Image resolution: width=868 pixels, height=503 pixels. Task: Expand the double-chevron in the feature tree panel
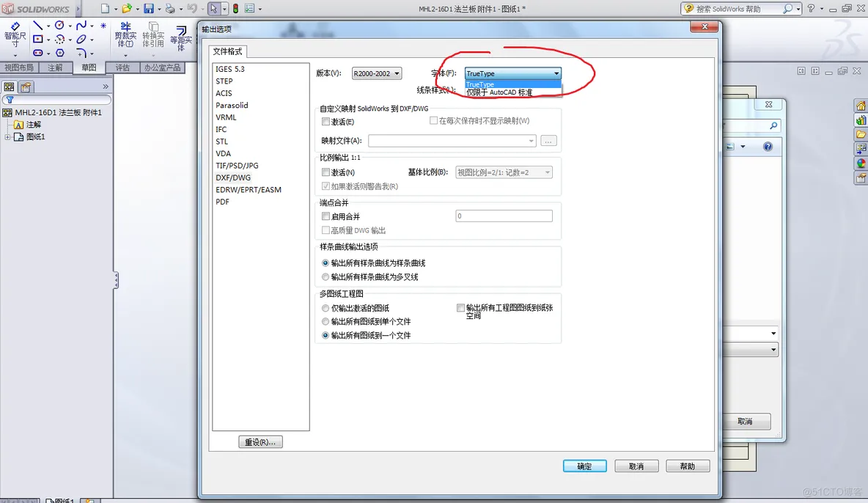(105, 87)
